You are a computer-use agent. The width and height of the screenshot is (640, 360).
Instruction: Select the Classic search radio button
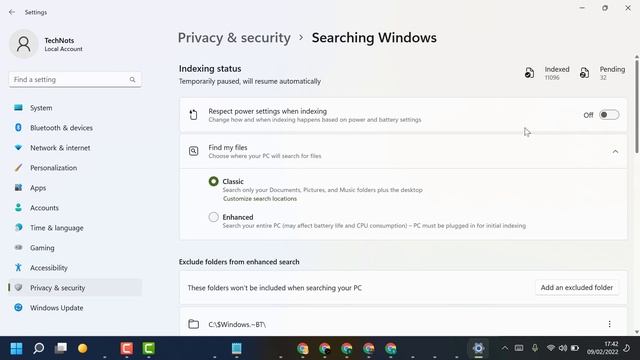pos(213,181)
